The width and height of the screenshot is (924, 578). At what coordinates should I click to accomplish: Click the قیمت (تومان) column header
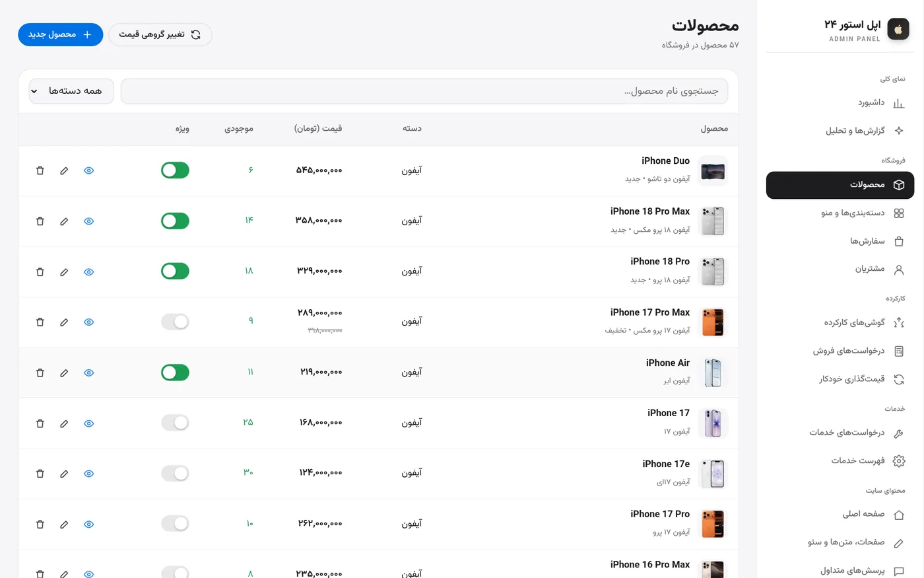coord(318,129)
